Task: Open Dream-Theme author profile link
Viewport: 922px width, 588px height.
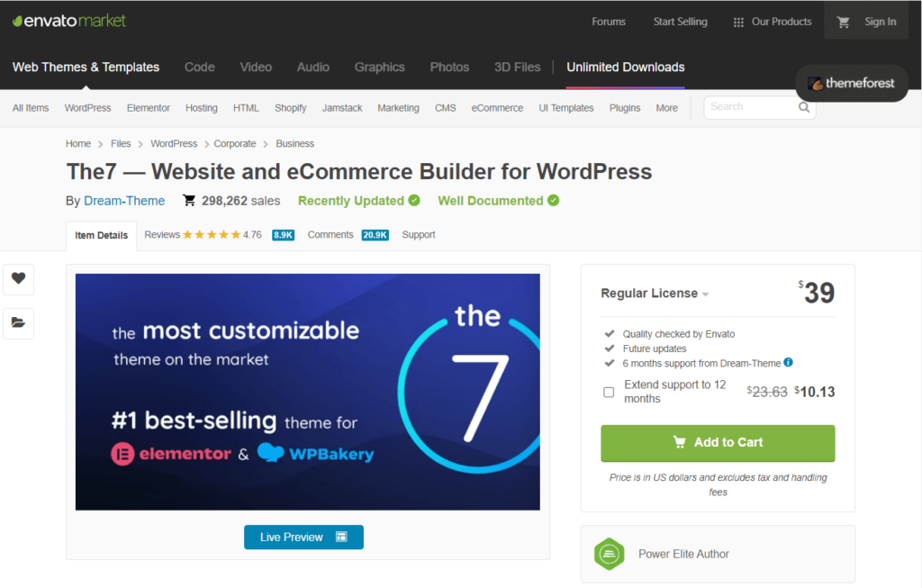Action: pyautogui.click(x=124, y=201)
